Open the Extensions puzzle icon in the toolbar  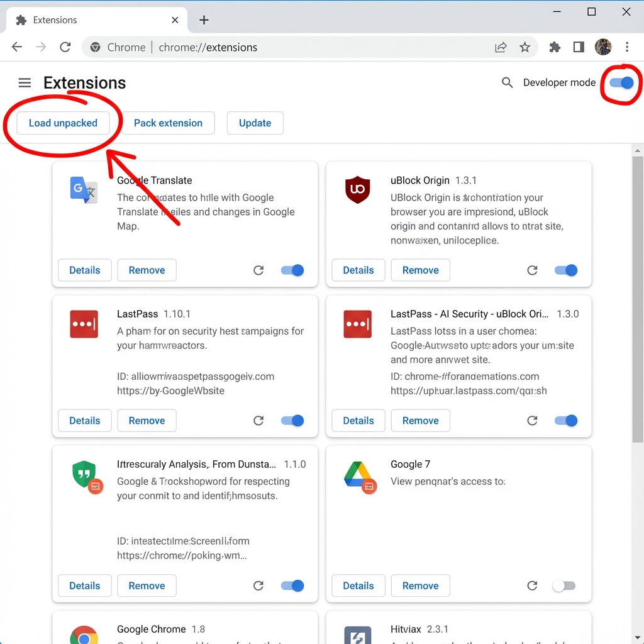(x=555, y=47)
